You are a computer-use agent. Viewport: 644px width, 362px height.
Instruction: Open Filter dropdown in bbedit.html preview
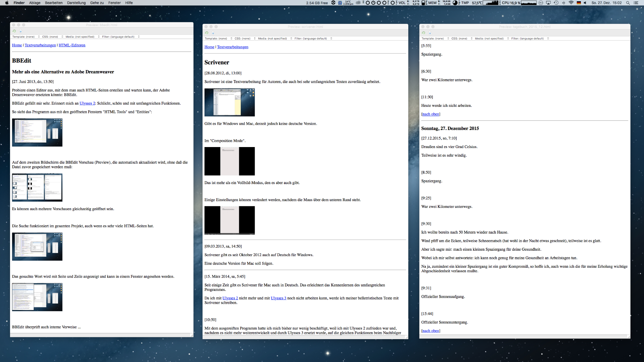click(x=121, y=37)
